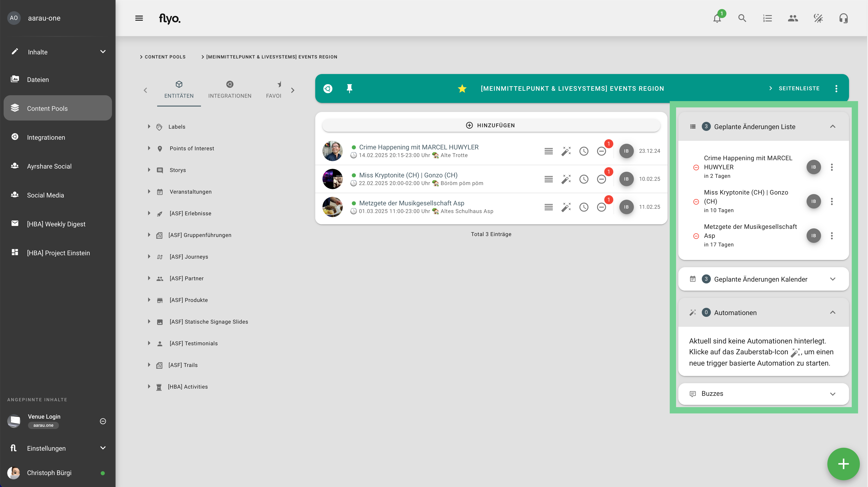Screen dimensions: 868x487
Task: Toggle the hamburger menu sidebar
Action: click(139, 18)
